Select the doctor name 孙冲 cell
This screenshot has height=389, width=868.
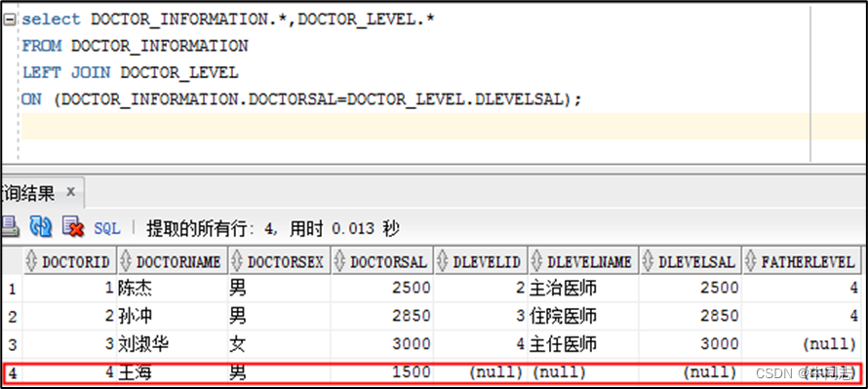pyautogui.click(x=173, y=316)
